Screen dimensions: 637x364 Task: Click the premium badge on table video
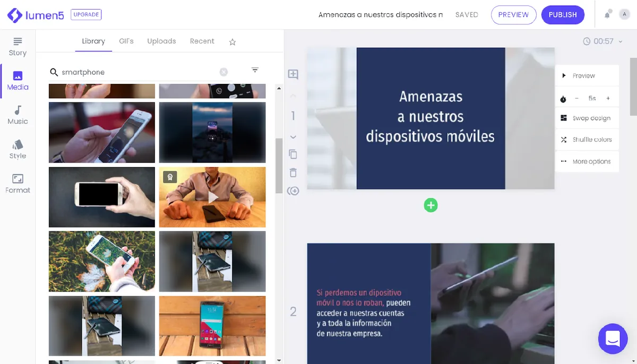tap(169, 177)
